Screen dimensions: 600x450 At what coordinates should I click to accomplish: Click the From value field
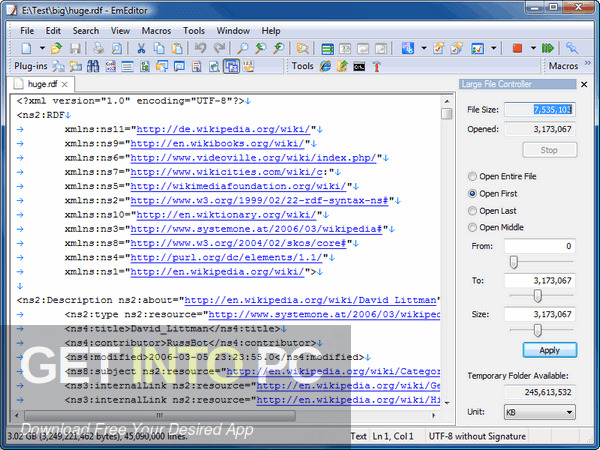[540, 246]
